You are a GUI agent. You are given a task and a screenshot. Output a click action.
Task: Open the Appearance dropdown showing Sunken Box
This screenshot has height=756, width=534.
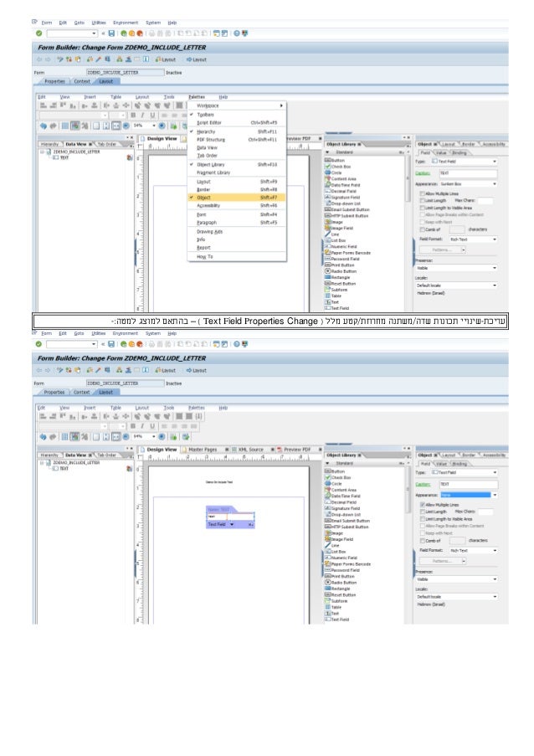tap(495, 183)
